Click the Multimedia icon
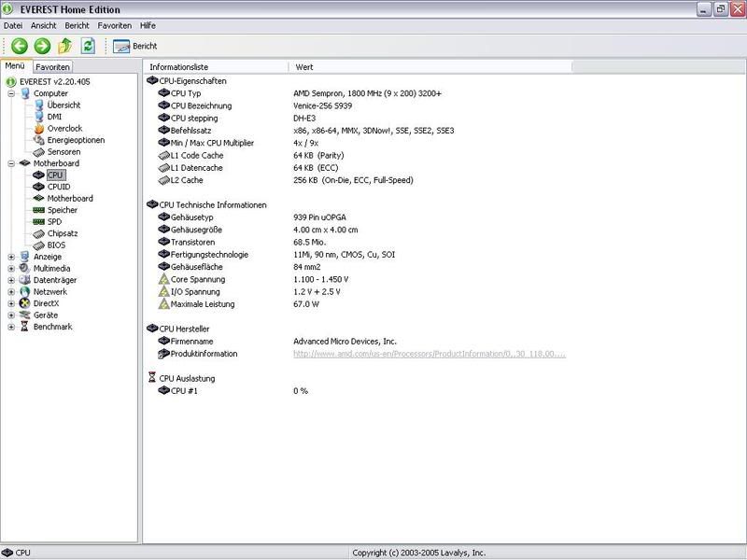This screenshot has width=747, height=560. click(25, 269)
